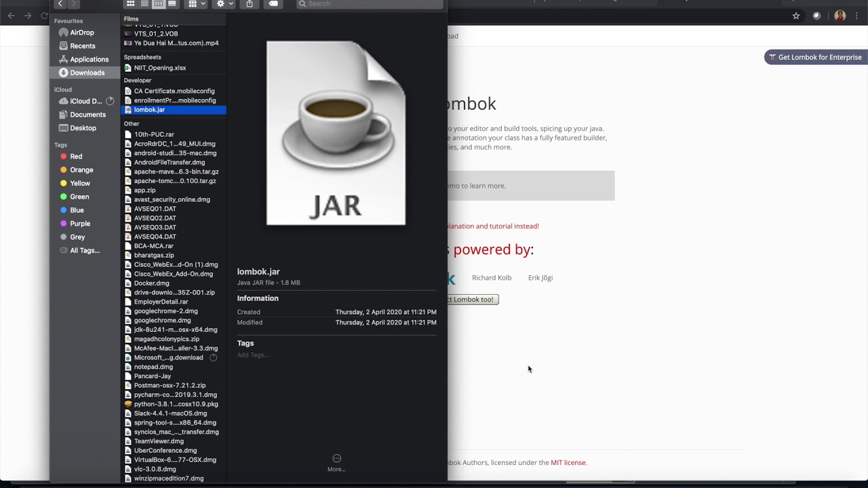Open the group-by dropdown in toolbar
Screen dimensions: 868x488
(196, 4)
